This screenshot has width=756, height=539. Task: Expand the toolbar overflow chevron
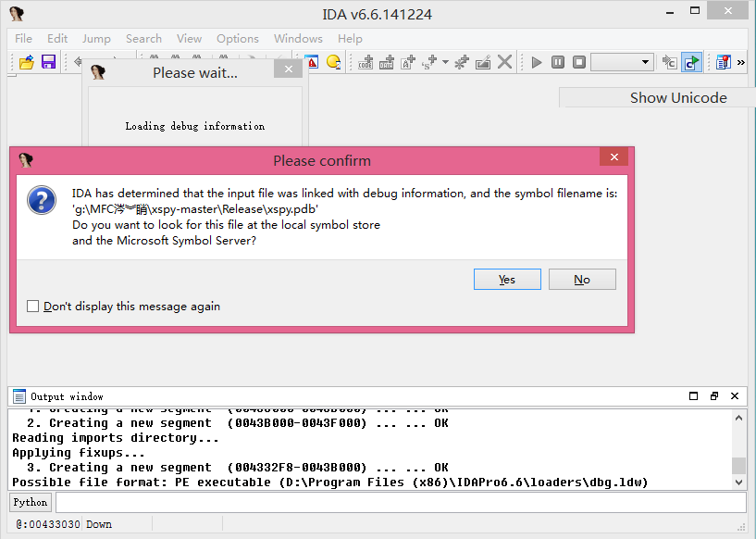click(741, 62)
